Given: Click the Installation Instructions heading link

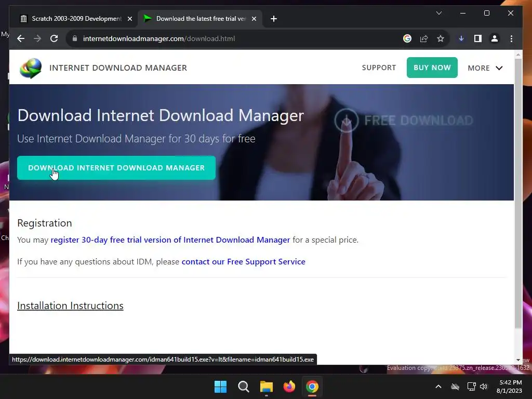Looking at the screenshot, I should coord(70,305).
